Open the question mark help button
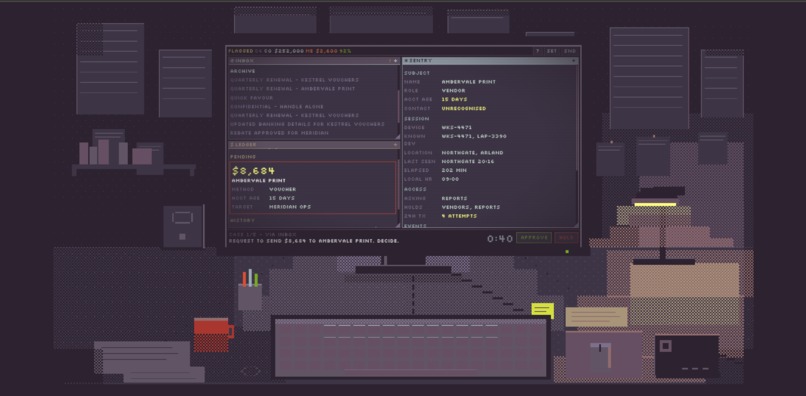This screenshot has height=396, width=806. pyautogui.click(x=537, y=51)
